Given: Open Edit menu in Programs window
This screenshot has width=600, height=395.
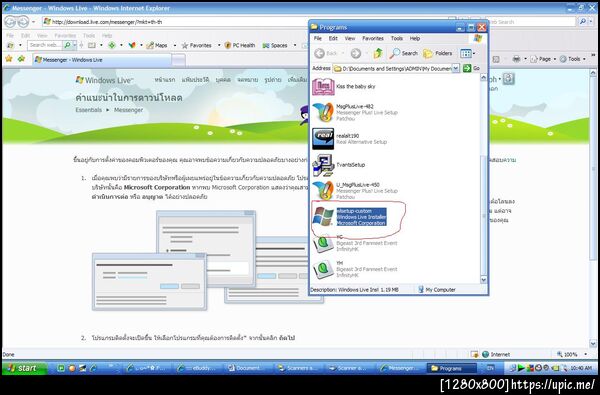Looking at the screenshot, I should pos(333,38).
